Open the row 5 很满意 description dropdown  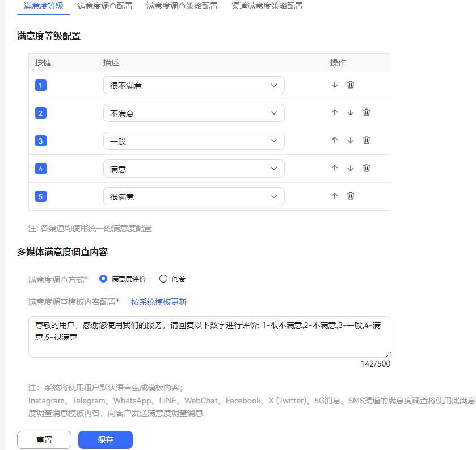(194, 196)
